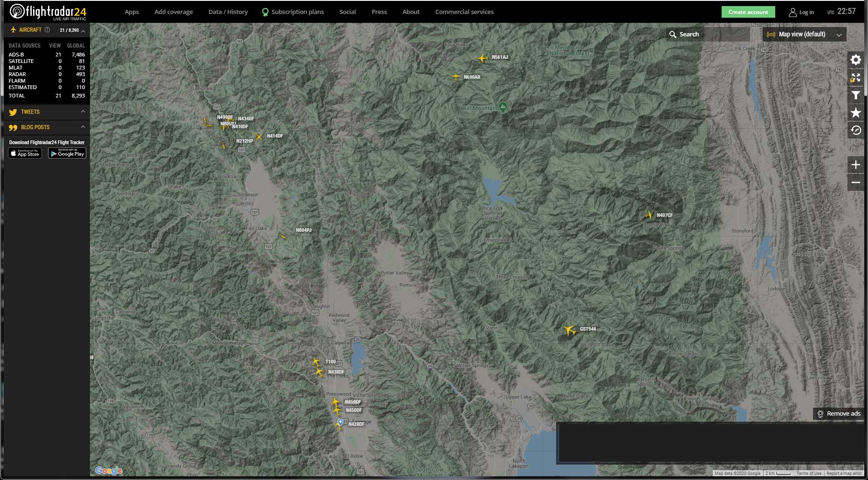868x480 pixels.
Task: Click the N561AJ plane marker
Action: [482, 58]
